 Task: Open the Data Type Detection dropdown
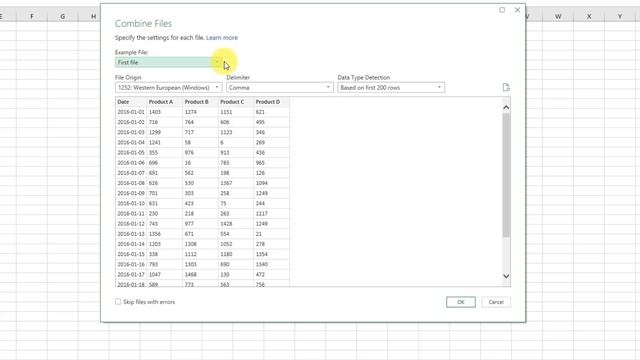391,88
